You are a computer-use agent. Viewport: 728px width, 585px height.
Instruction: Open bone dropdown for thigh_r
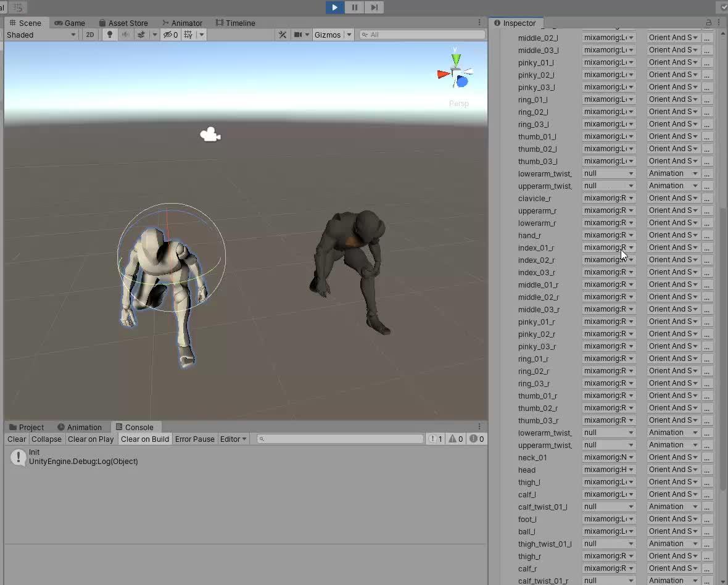(609, 556)
